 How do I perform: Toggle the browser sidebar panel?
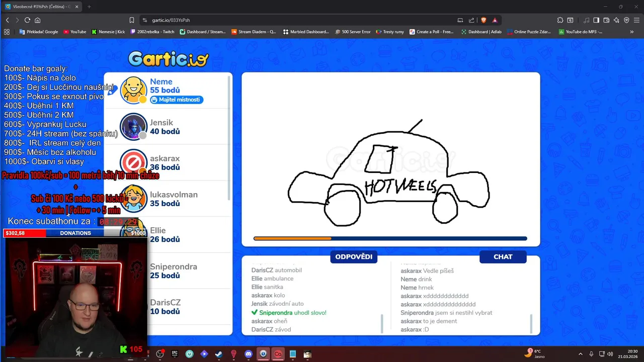[x=596, y=20]
